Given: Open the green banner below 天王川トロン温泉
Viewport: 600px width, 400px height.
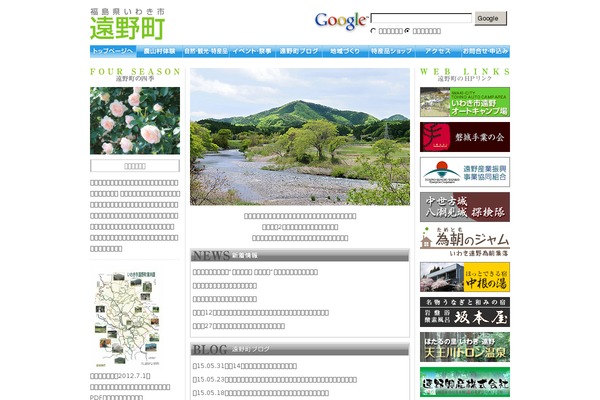Looking at the screenshot, I should pyautogui.click(x=465, y=382).
